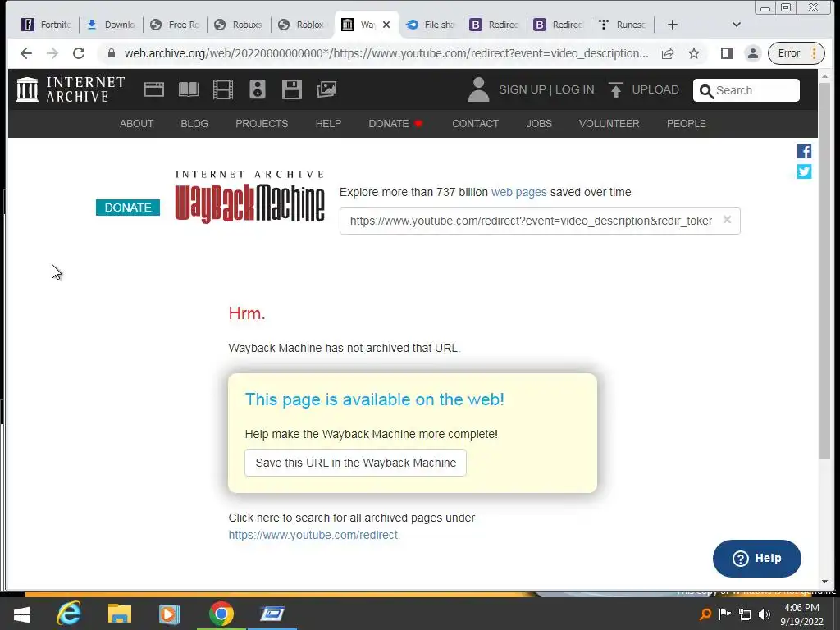Open the youtube.com/redirect link
Screen dimensions: 840x630
313,535
